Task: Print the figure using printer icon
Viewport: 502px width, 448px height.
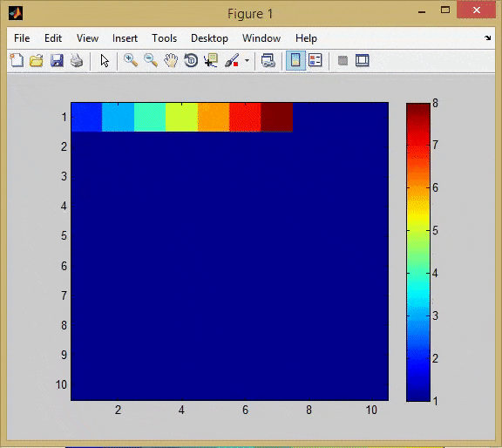Action: click(77, 60)
